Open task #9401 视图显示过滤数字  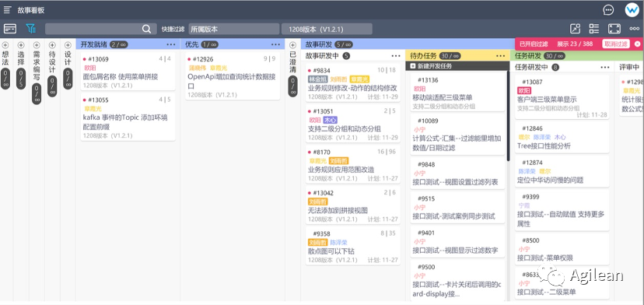pyautogui.click(x=457, y=241)
